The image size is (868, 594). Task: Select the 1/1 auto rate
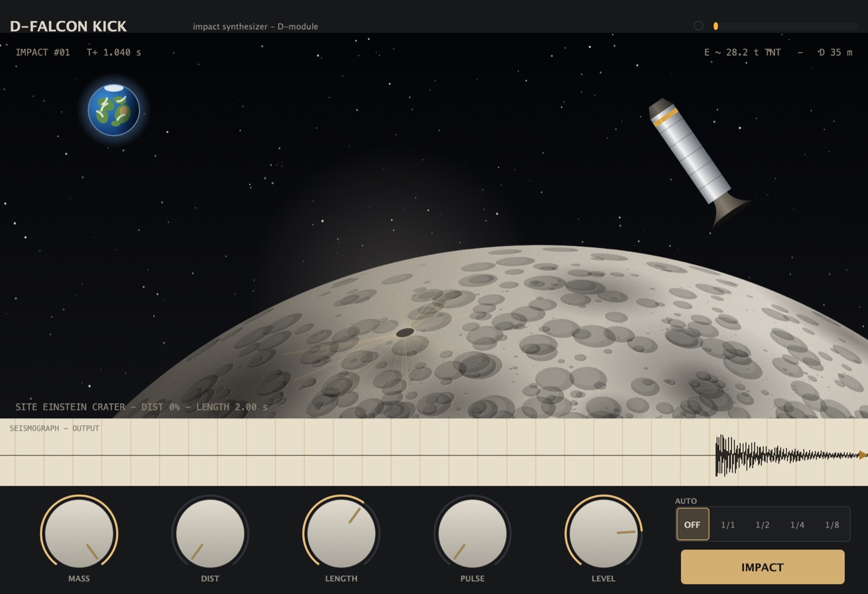click(728, 525)
